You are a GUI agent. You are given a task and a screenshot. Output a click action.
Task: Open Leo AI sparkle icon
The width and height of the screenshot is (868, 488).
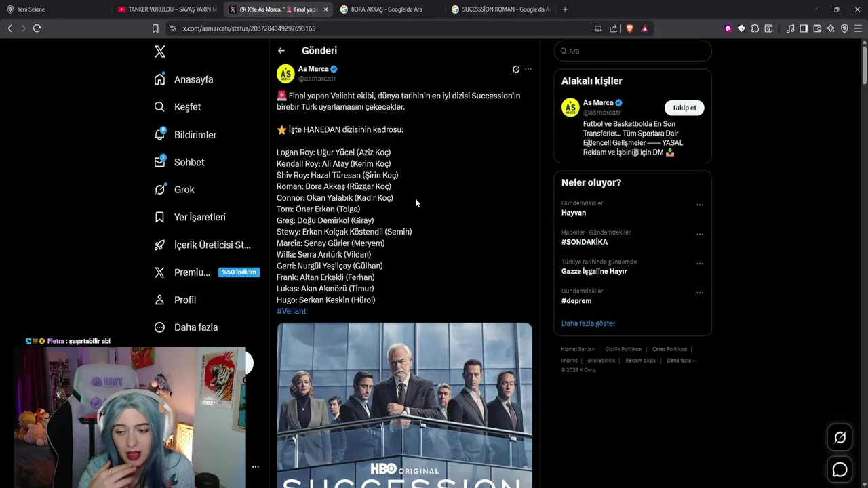831,28
